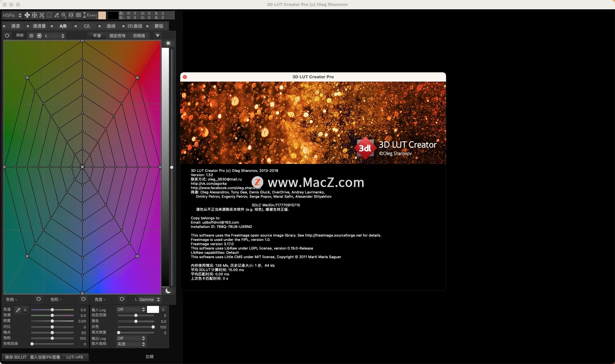Pick the inward-arrows shrink tool
615x364 pixels.
pos(41,15)
